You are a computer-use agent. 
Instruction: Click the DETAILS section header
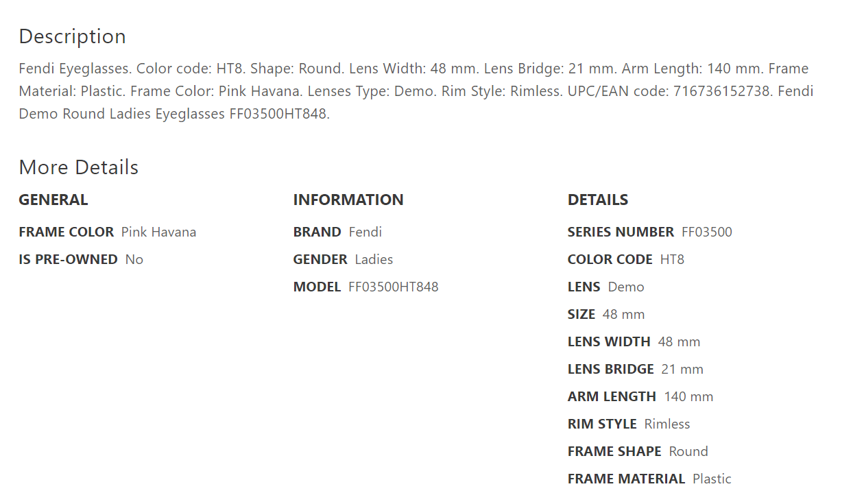[597, 200]
